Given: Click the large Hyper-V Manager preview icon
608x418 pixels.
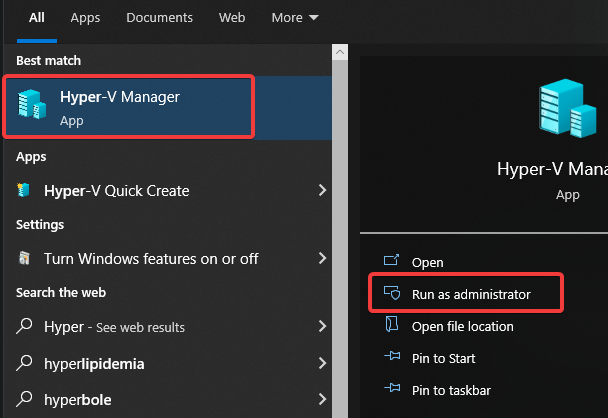Looking at the screenshot, I should pos(568,108).
